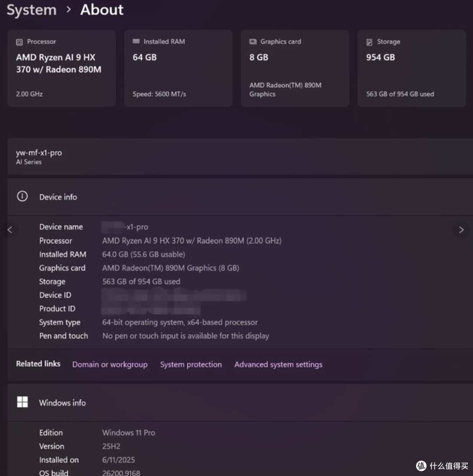Screen dimensions: 473x476
Task: Click No pen or touch input text
Action: point(186,336)
